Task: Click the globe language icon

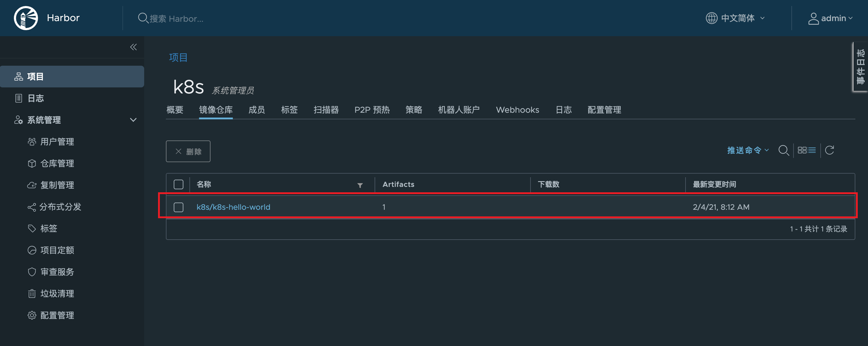Action: pos(711,18)
